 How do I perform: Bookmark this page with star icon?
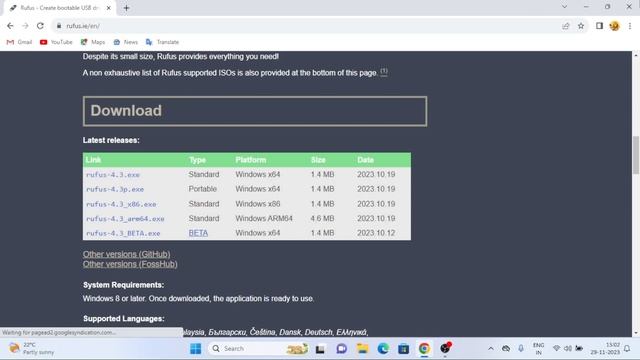[x=581, y=26]
